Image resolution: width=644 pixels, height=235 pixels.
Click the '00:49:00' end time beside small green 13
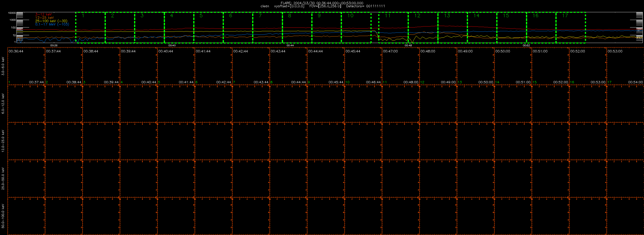(448, 82)
